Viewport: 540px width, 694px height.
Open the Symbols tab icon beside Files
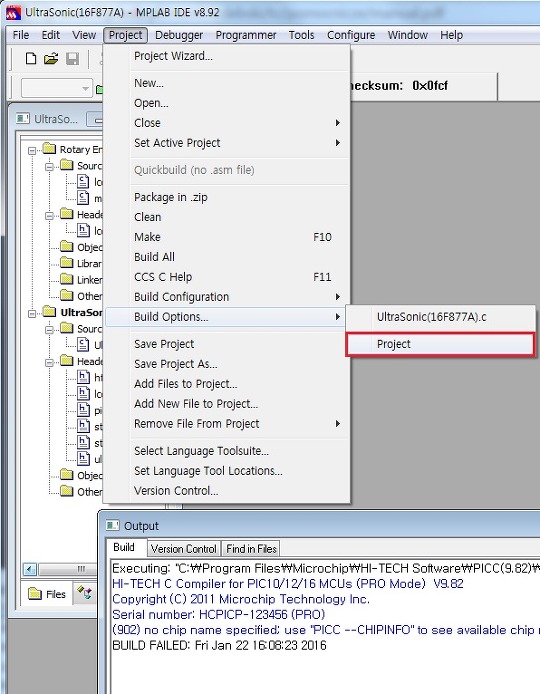point(85,593)
